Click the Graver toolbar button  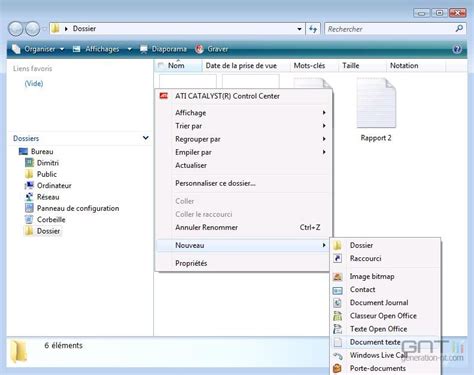pyautogui.click(x=212, y=49)
